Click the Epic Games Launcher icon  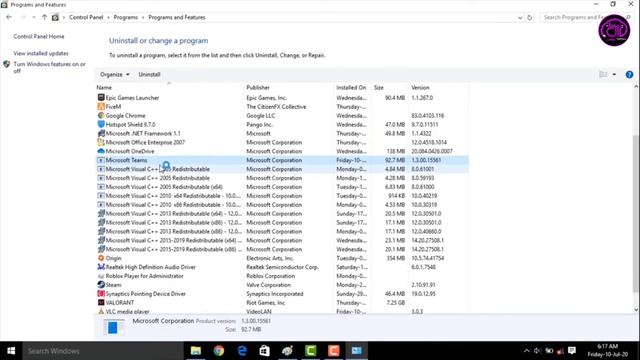101,98
